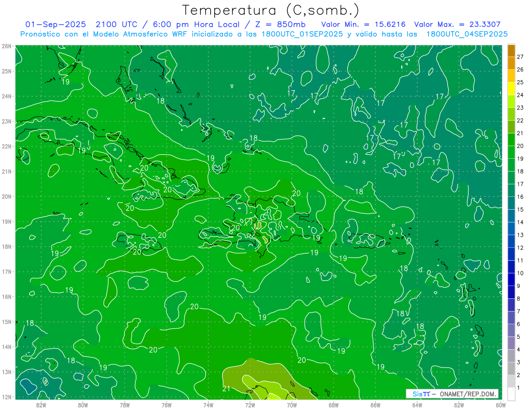This screenshot has height=411, width=532.
Task: Select the '78W' longitude axis label
Action: point(125,405)
